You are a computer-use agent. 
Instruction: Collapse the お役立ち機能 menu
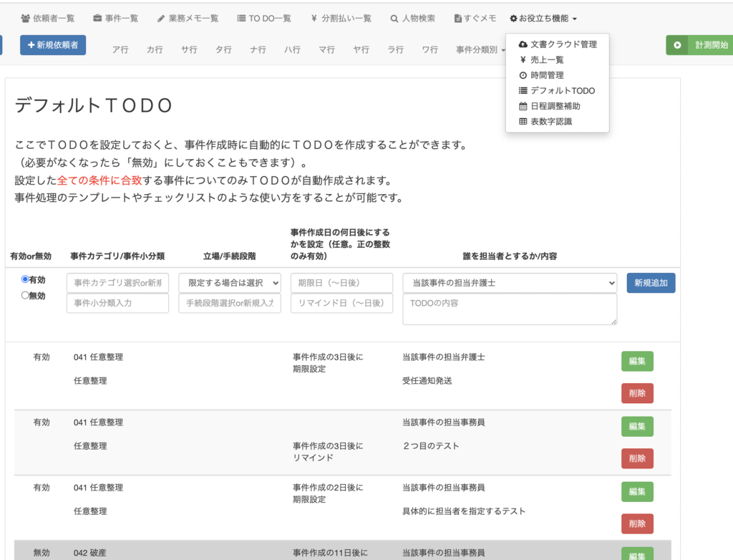pyautogui.click(x=543, y=19)
